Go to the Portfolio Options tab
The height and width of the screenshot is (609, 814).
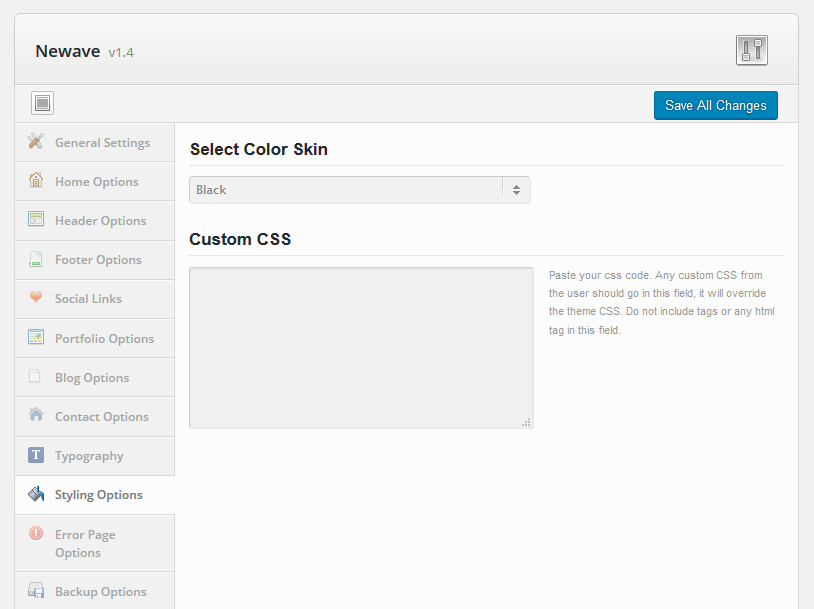[x=94, y=339]
